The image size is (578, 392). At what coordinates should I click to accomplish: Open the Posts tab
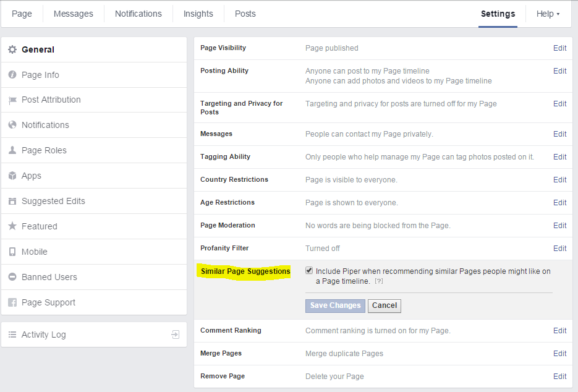coord(245,14)
